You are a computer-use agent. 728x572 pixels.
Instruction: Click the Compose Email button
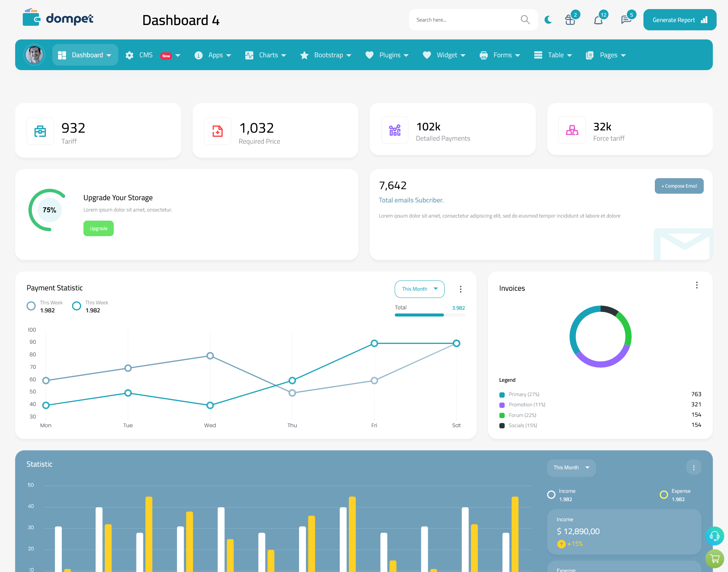click(679, 186)
